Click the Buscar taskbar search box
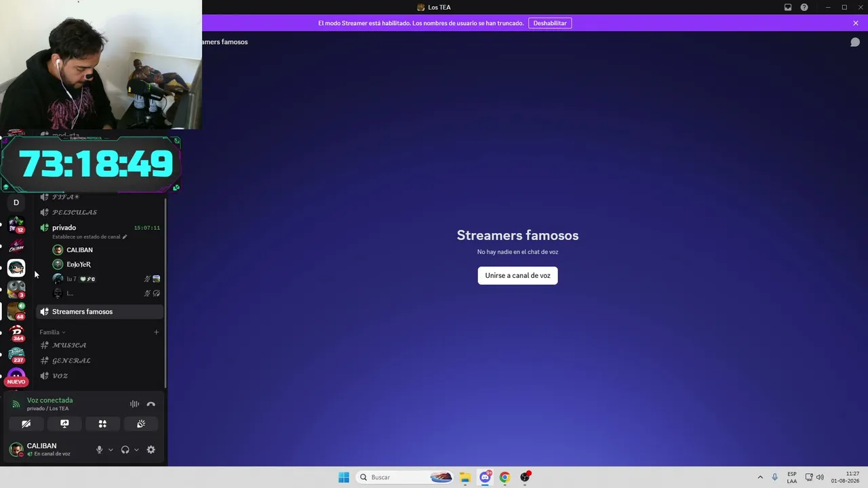This screenshot has width=868, height=488. [406, 477]
